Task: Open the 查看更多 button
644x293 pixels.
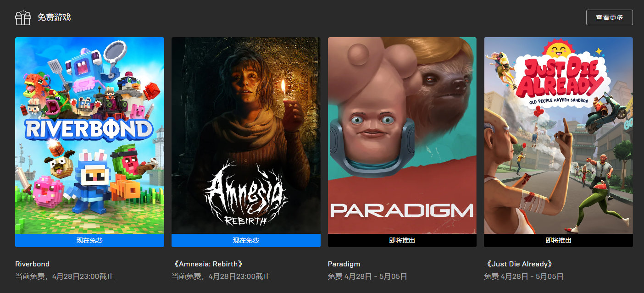Action: [609, 17]
